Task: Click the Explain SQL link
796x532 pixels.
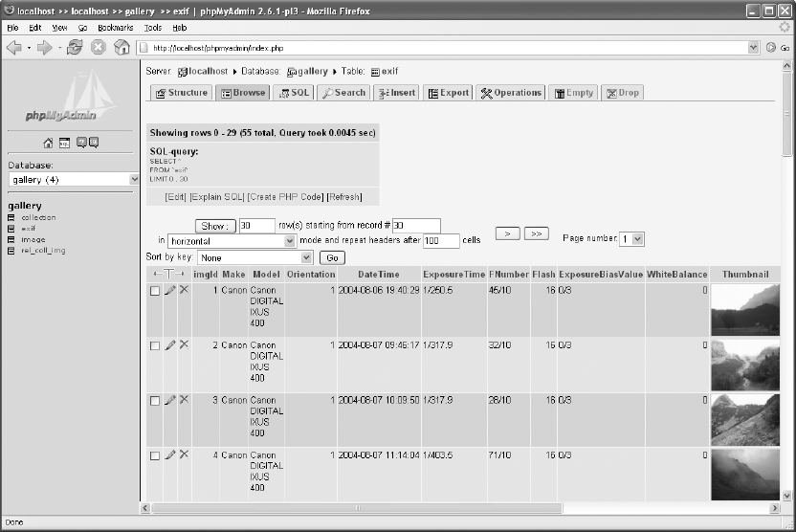Action: click(217, 197)
